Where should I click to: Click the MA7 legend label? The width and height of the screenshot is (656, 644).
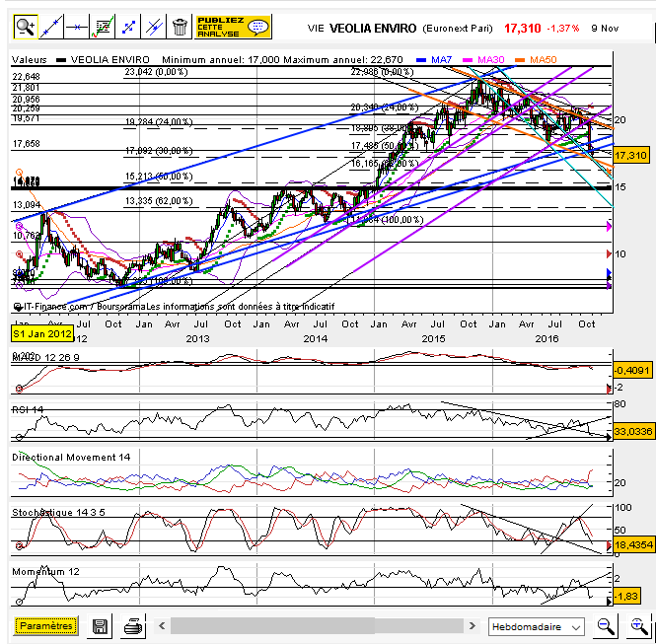coord(441,60)
